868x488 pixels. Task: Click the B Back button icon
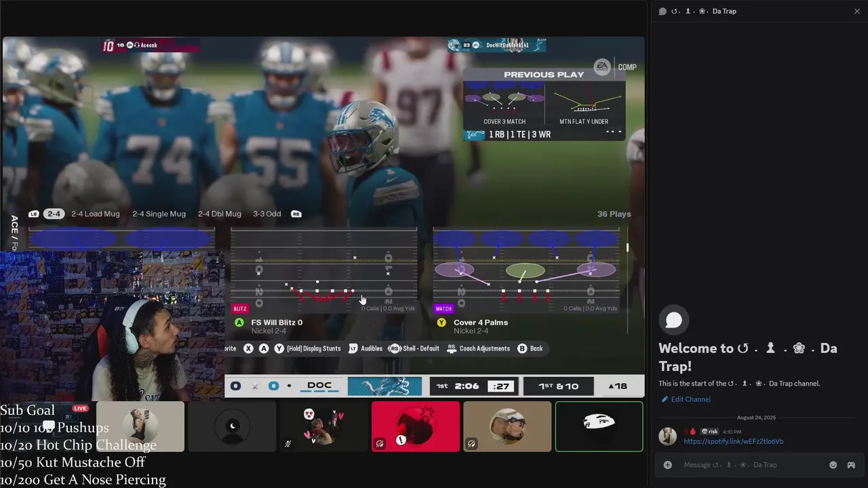pos(522,348)
